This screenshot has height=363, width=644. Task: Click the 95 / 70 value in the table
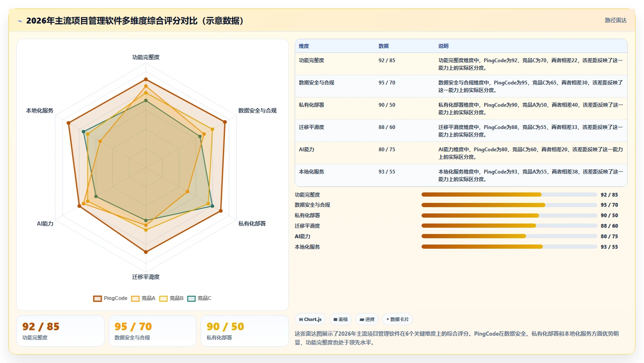click(x=387, y=83)
